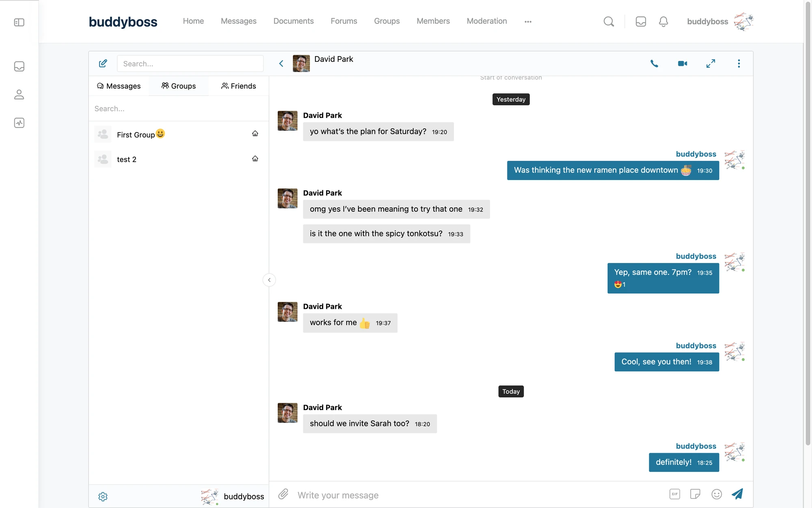Open the GIF picker
This screenshot has width=812, height=508.
coord(674,494)
